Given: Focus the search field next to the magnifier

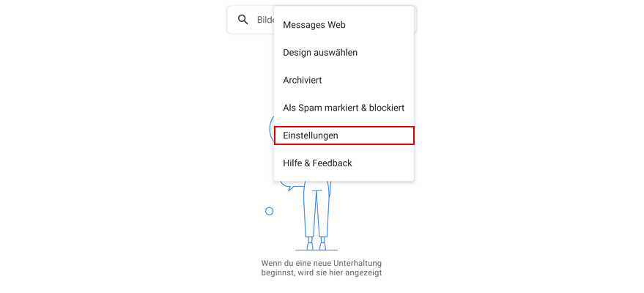Looking at the screenshot, I should 266,20.
